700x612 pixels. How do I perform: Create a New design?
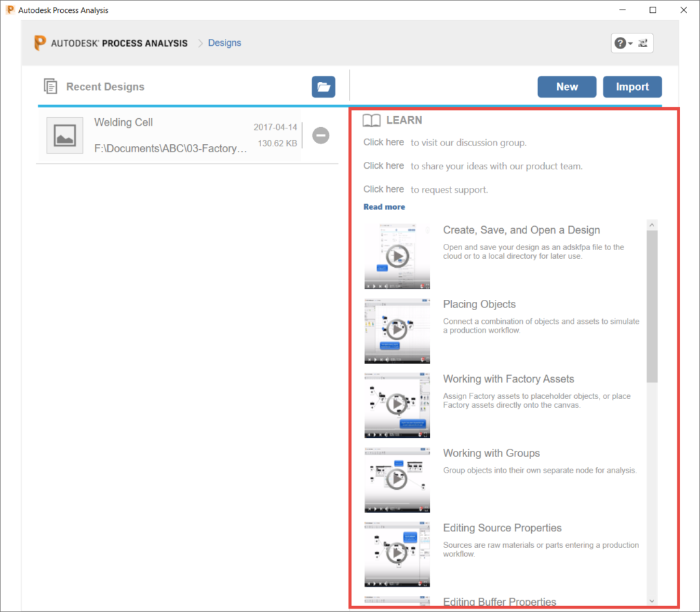567,87
